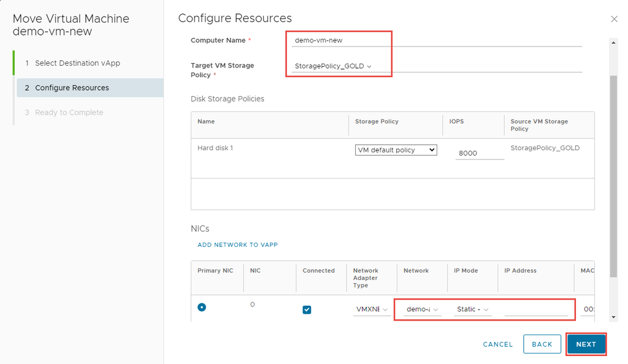Image resolution: width=628 pixels, height=364 pixels.
Task: Close the Move Virtual Machine dialog
Action: pos(614,19)
